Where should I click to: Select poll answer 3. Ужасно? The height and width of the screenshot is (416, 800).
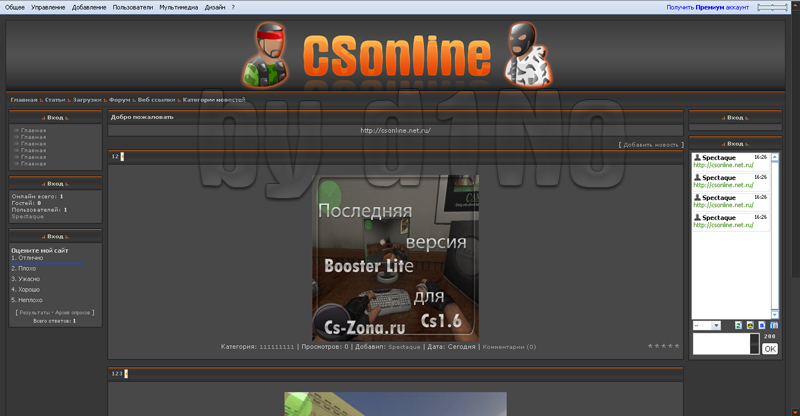[x=26, y=279]
